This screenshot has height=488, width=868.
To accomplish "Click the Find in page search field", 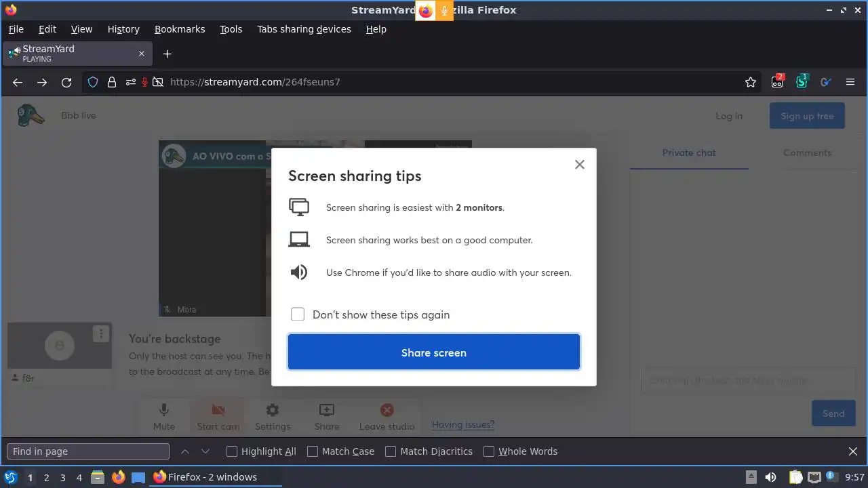I will 88,451.
